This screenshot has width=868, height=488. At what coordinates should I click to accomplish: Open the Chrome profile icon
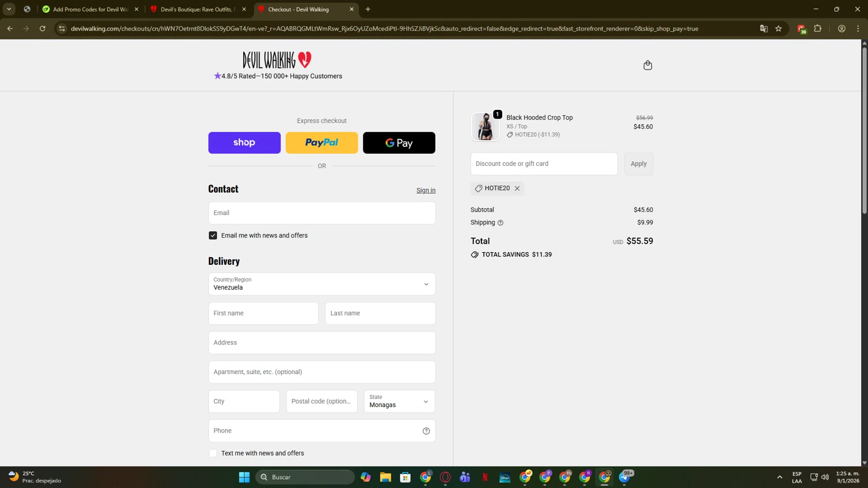[x=841, y=28]
